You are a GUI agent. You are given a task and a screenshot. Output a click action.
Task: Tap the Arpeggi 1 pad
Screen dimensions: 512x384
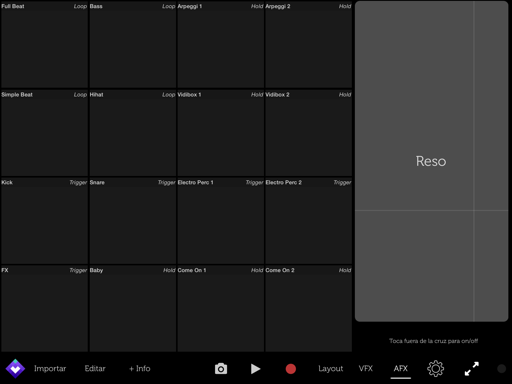tap(221, 45)
